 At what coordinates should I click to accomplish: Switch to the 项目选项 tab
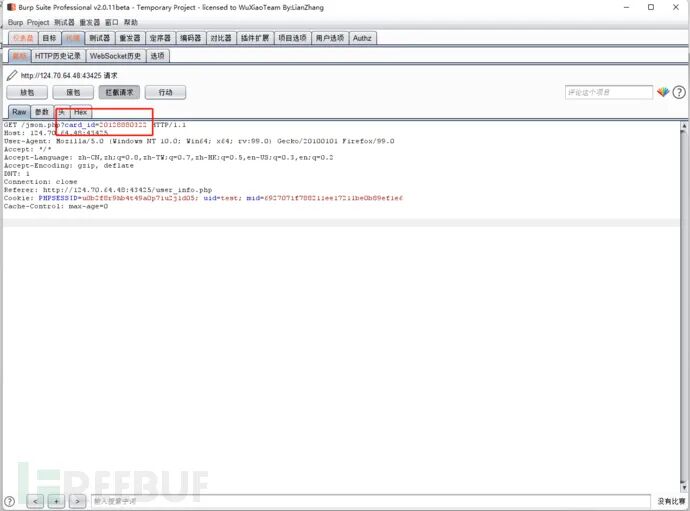(293, 38)
